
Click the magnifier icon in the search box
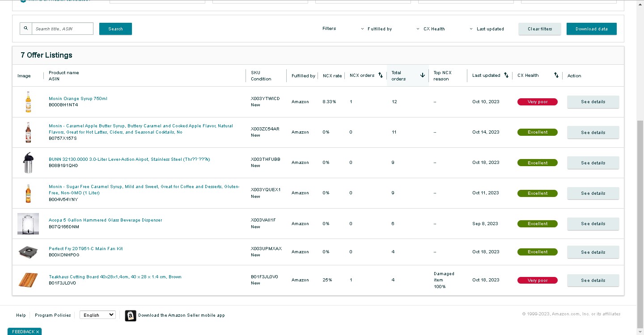tap(26, 29)
